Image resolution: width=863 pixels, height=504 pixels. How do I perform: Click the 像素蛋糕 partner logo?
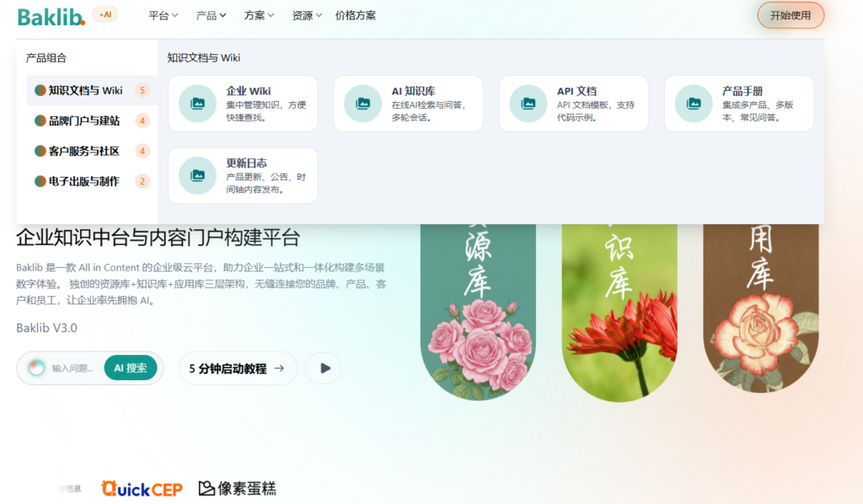(239, 487)
